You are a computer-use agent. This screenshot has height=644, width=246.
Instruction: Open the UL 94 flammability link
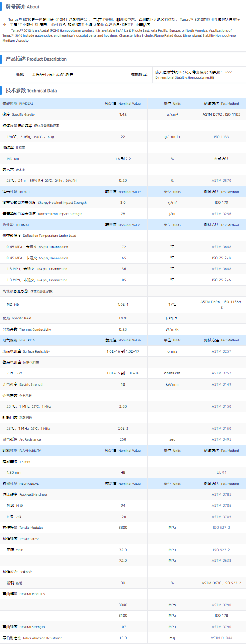[221, 473]
